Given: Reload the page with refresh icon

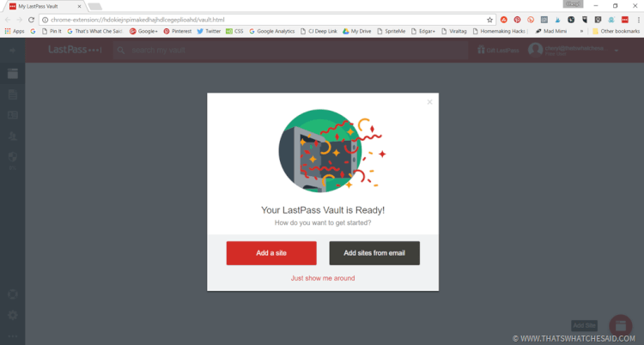Looking at the screenshot, I should (x=31, y=20).
